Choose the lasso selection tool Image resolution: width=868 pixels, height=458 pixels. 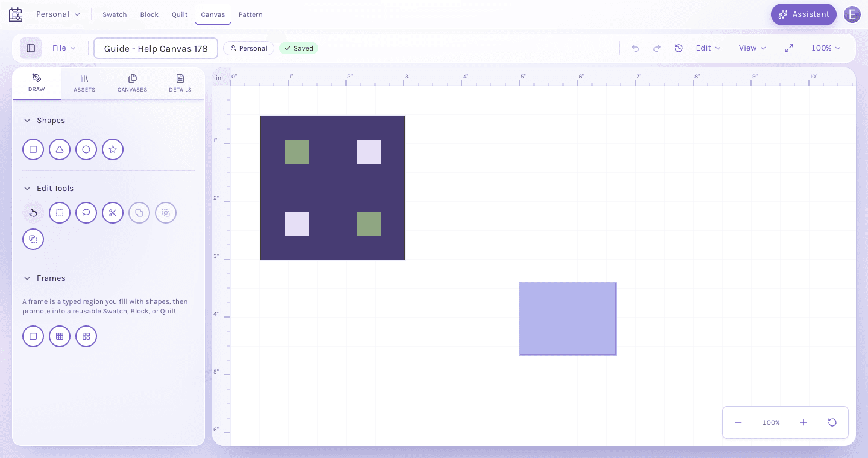click(x=86, y=213)
